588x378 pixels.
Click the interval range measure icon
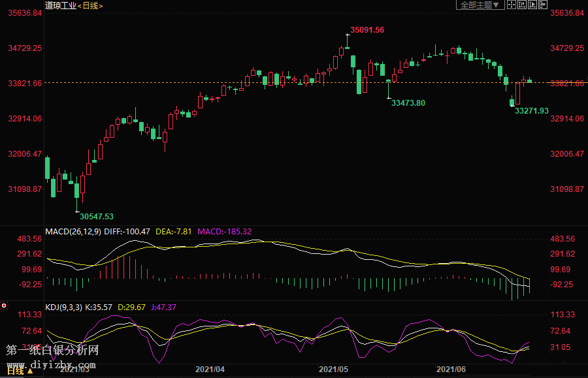point(522,5)
